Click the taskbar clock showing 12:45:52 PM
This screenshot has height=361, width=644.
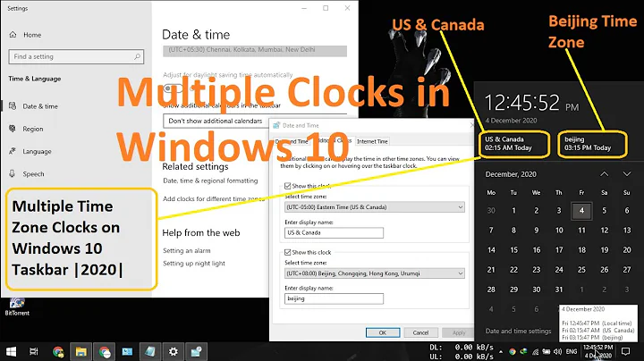pos(598,351)
